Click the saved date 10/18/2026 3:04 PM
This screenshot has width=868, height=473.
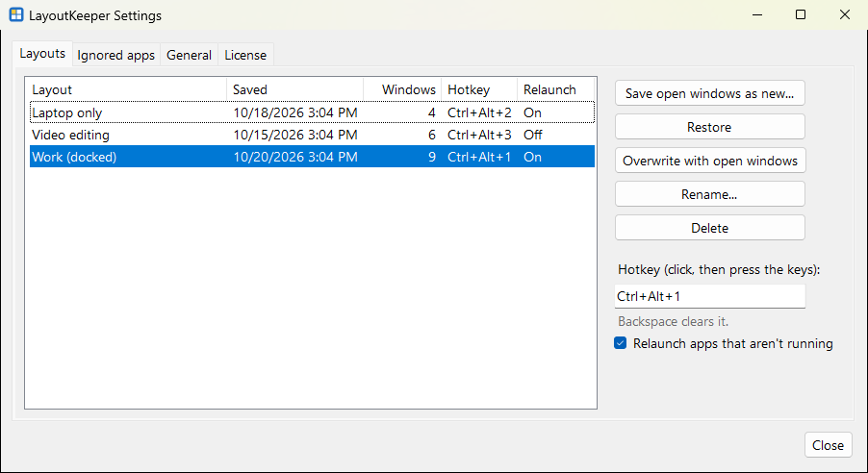pyautogui.click(x=295, y=112)
